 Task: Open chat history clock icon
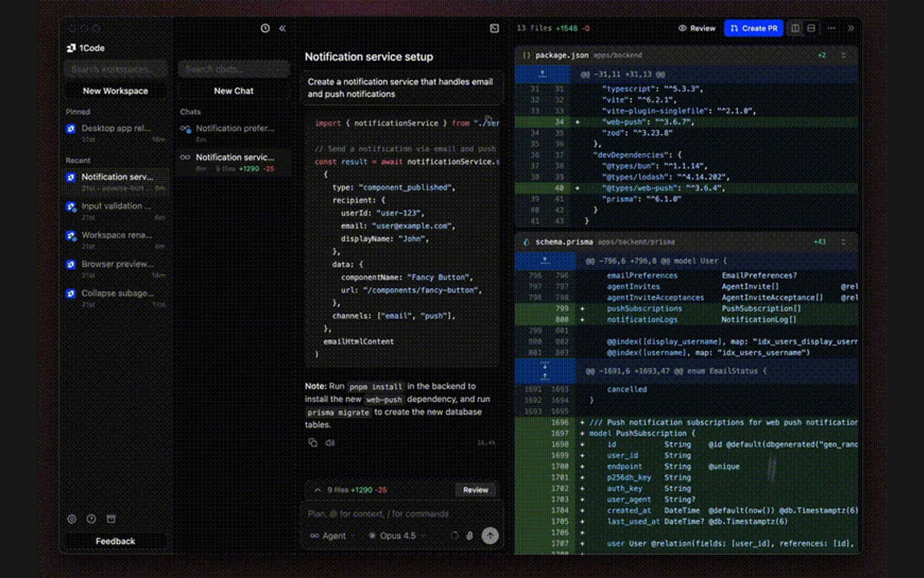point(265,28)
